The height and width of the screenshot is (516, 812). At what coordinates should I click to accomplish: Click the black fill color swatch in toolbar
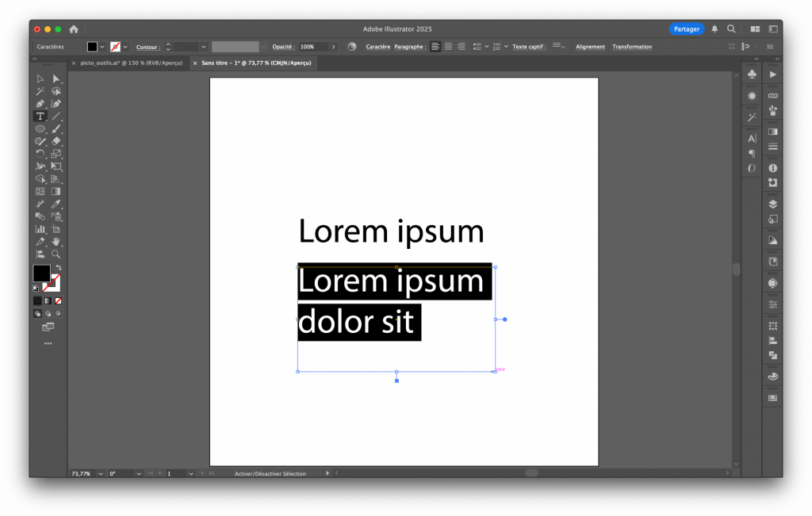pyautogui.click(x=41, y=273)
